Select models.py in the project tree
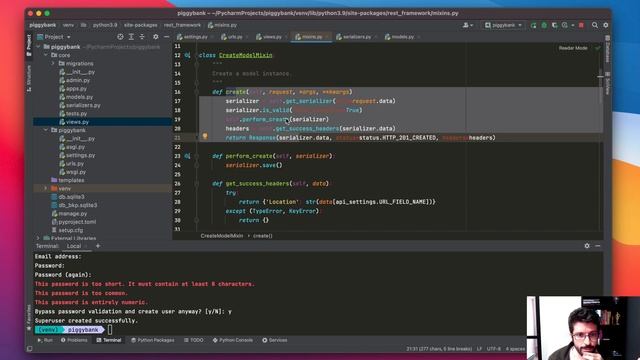This screenshot has width=640, height=360. pyautogui.click(x=79, y=97)
